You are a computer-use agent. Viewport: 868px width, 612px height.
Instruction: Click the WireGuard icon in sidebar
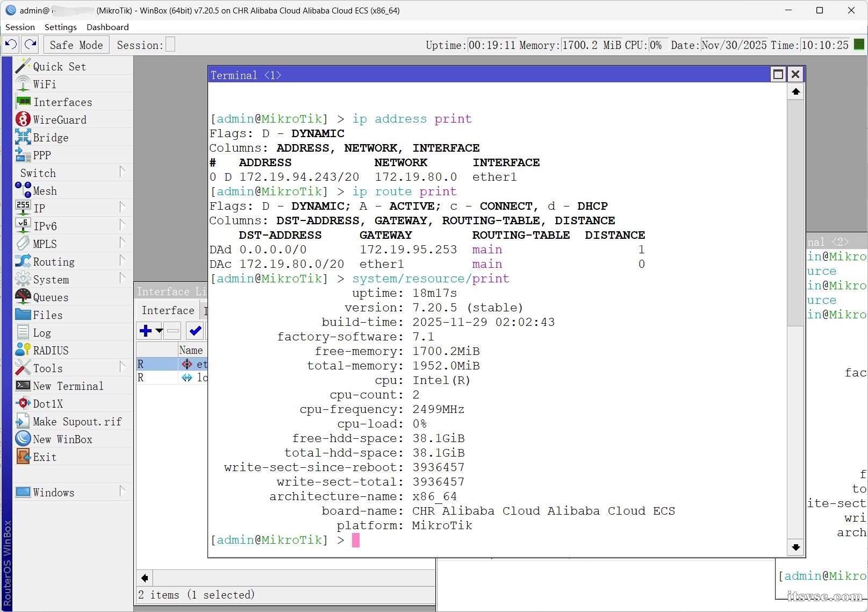tap(23, 119)
